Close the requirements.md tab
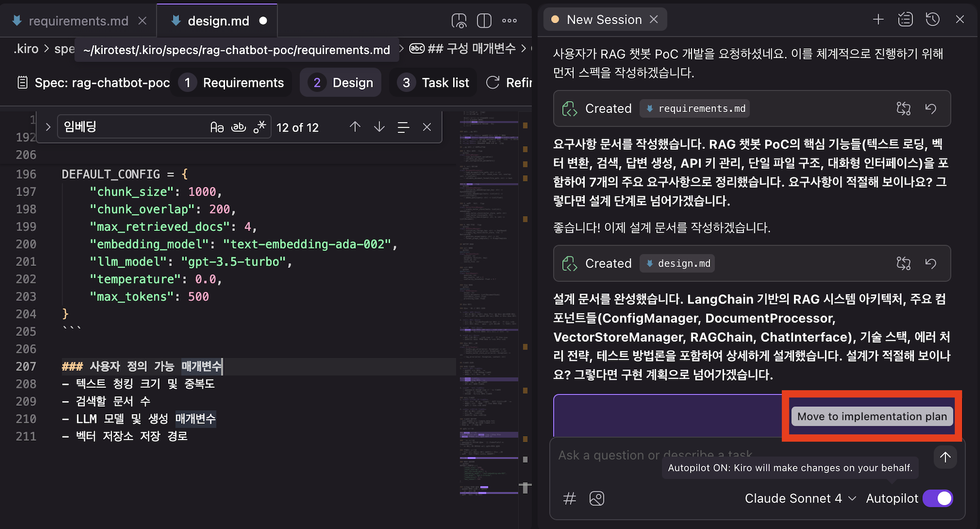 [x=142, y=21]
